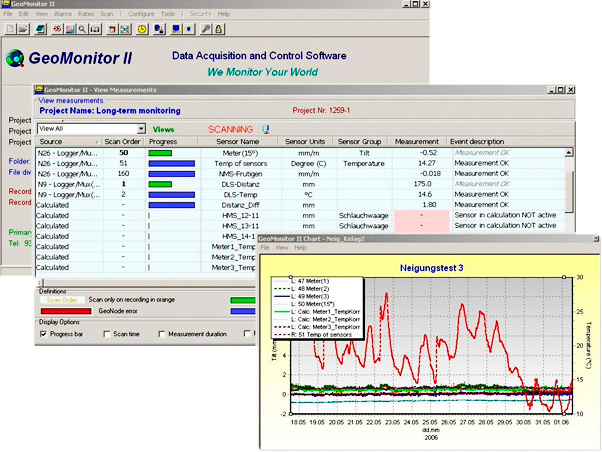Click the blue database toolbar icon
602x452 pixels.
[159, 29]
